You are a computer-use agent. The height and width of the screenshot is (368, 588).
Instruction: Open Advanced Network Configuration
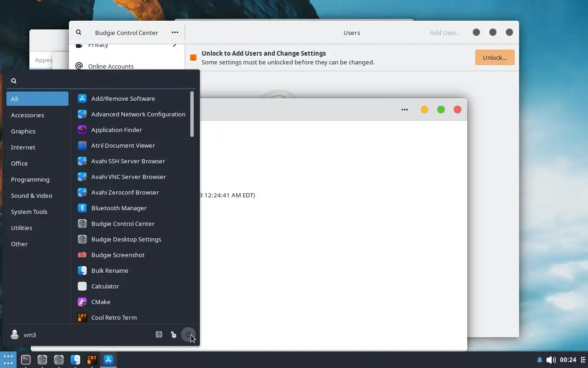click(x=131, y=114)
